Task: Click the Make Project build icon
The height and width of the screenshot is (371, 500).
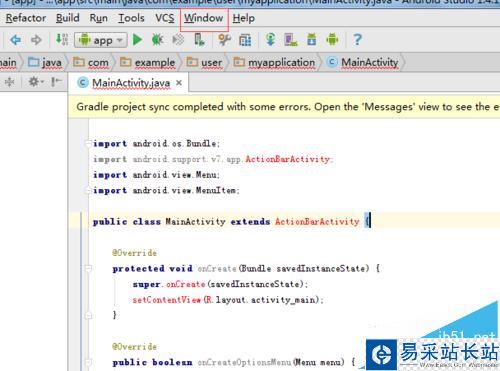Action: click(x=62, y=39)
